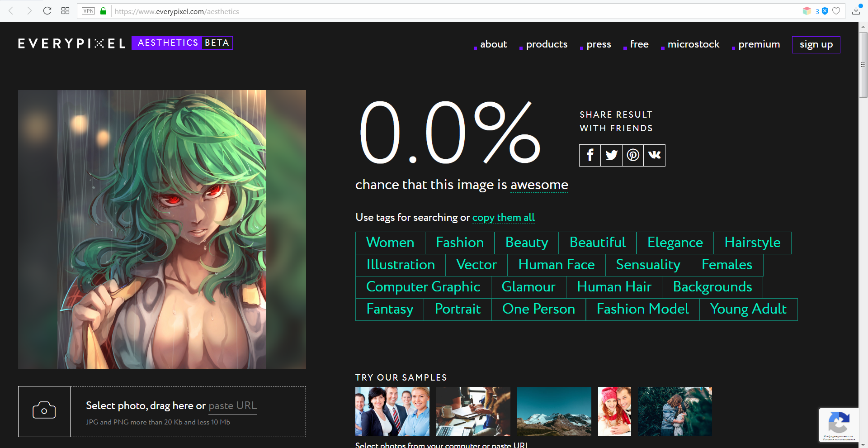Open the press menu item
Image resolution: width=868 pixels, height=448 pixels.
click(x=599, y=44)
